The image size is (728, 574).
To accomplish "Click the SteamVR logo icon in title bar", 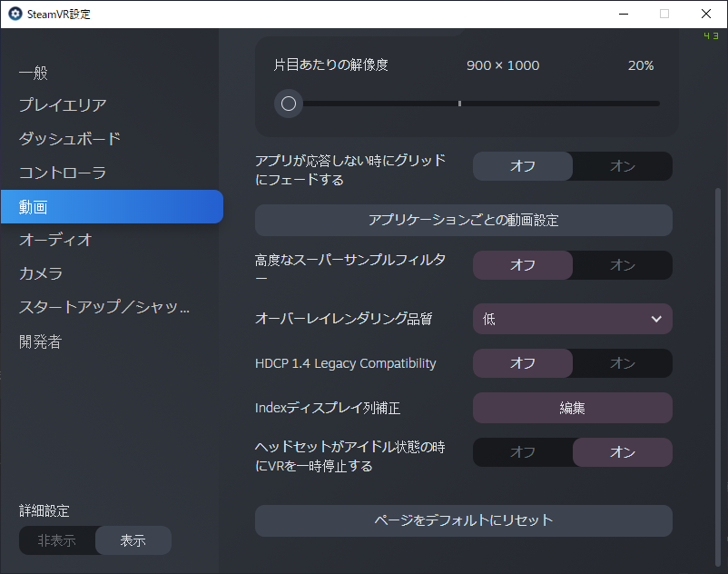I will [x=15, y=14].
